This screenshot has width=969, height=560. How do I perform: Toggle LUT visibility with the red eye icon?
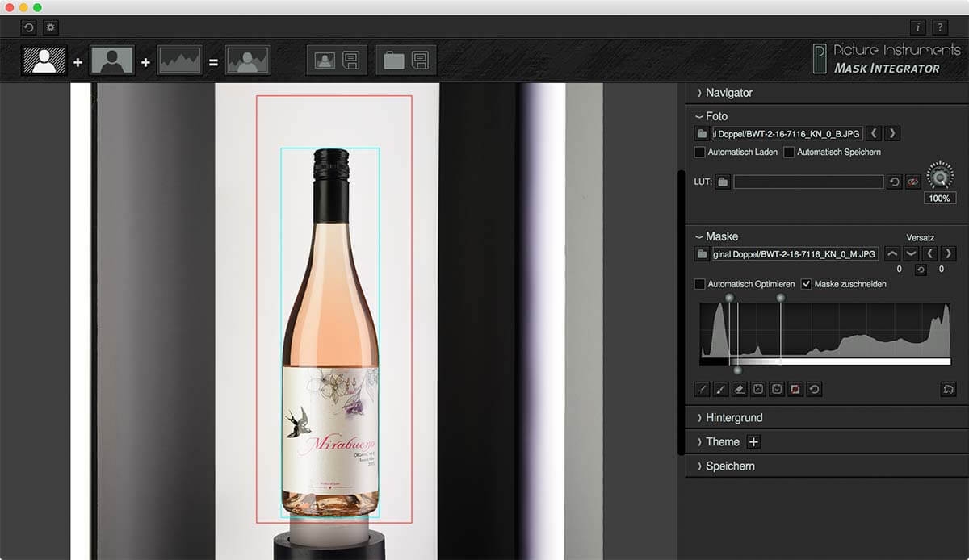[x=912, y=182]
